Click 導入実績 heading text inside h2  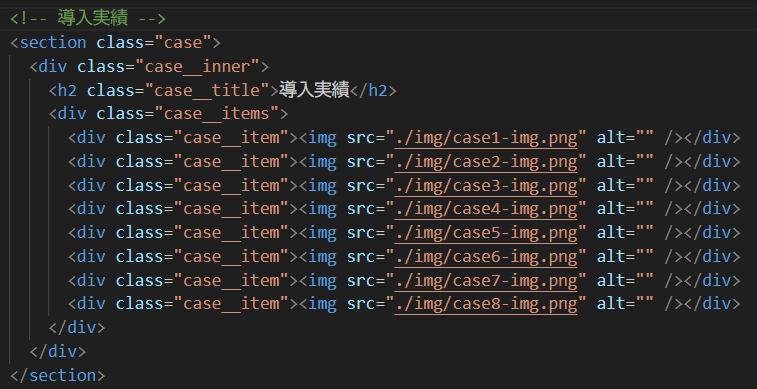(x=314, y=90)
